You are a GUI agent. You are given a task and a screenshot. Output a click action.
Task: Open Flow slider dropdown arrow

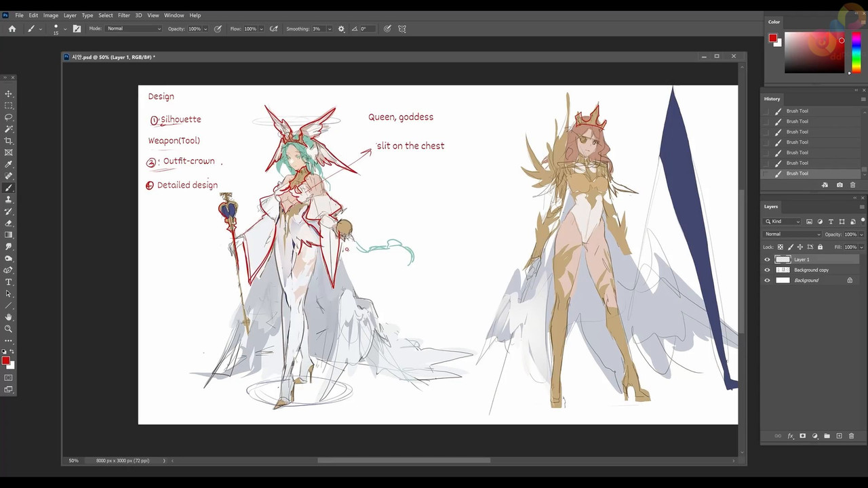click(x=261, y=28)
